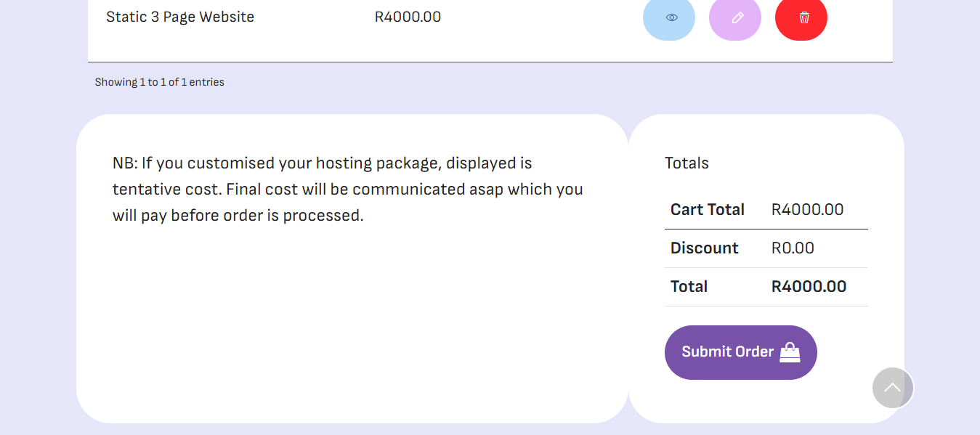This screenshot has height=435, width=980.
Task: Delete cart item with red trash icon
Action: [801, 17]
